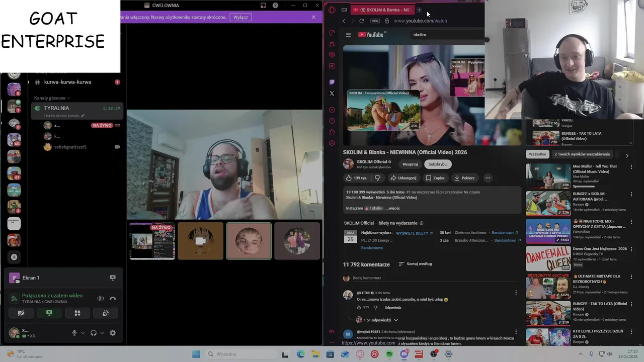
Task: Open the kurwa-kurwa-kurwa text channel
Action: (67, 82)
